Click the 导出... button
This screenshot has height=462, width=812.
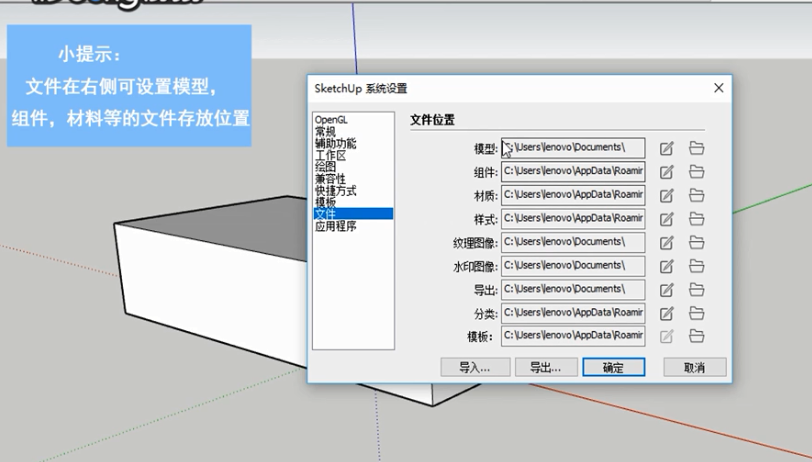coord(546,367)
